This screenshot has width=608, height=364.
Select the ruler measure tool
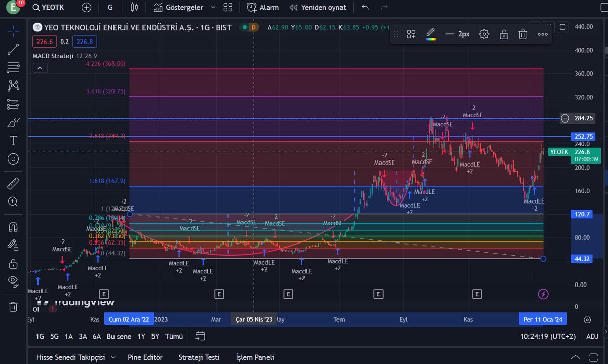click(13, 183)
